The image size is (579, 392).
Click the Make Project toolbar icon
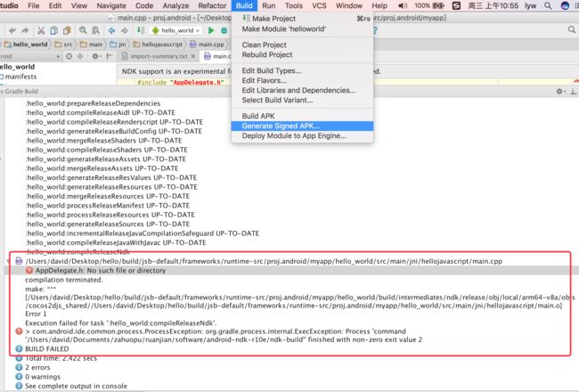click(141, 30)
